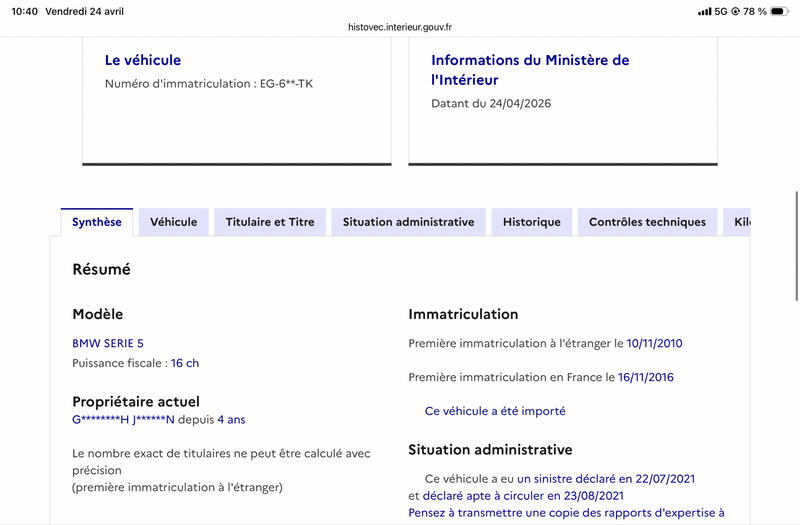Click the 78 % battery percentage
Screen dimensions: 800x525
(x=755, y=11)
